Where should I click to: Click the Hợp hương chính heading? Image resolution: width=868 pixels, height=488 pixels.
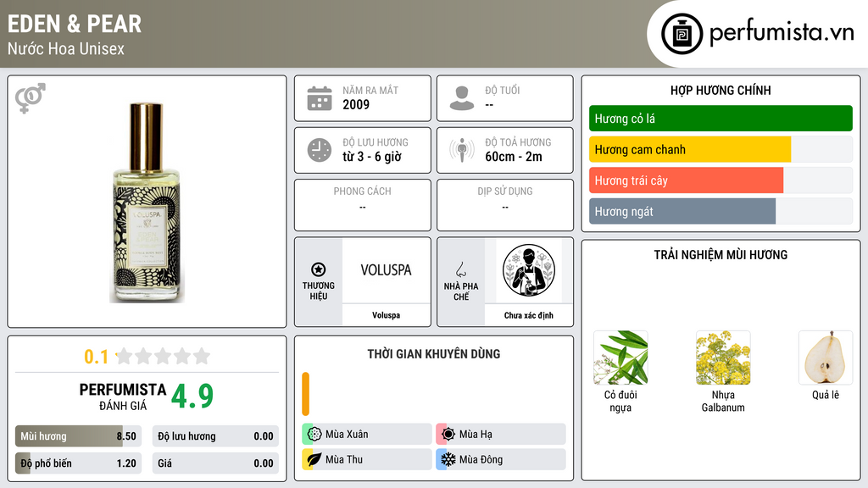[x=721, y=90]
